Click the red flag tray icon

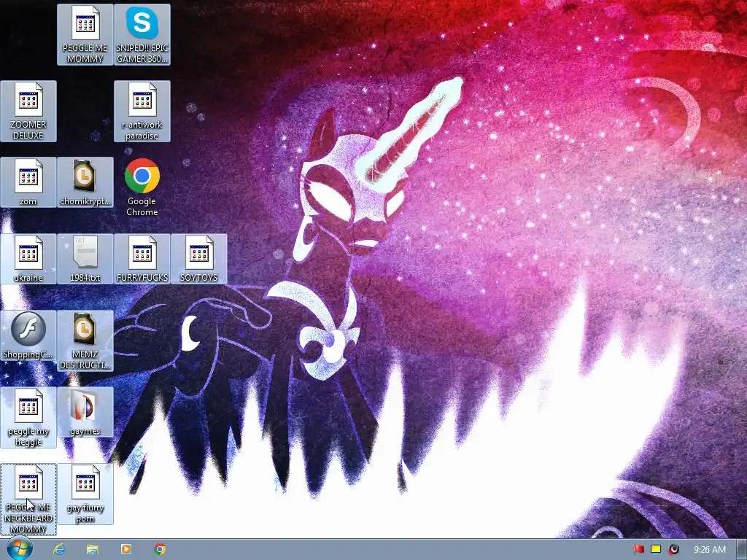pyautogui.click(x=639, y=549)
